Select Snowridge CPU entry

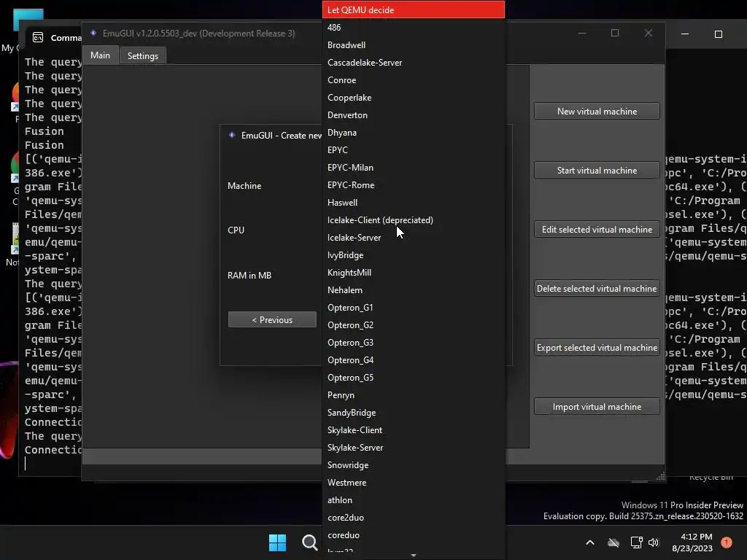coord(413,465)
